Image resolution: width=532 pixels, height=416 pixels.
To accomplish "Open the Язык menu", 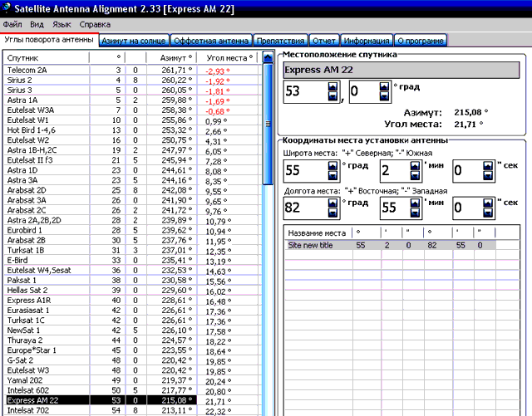I will tap(62, 24).
